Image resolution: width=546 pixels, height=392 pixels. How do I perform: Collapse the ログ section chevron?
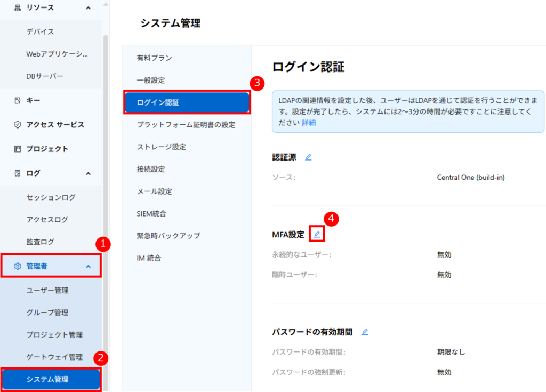(x=88, y=173)
